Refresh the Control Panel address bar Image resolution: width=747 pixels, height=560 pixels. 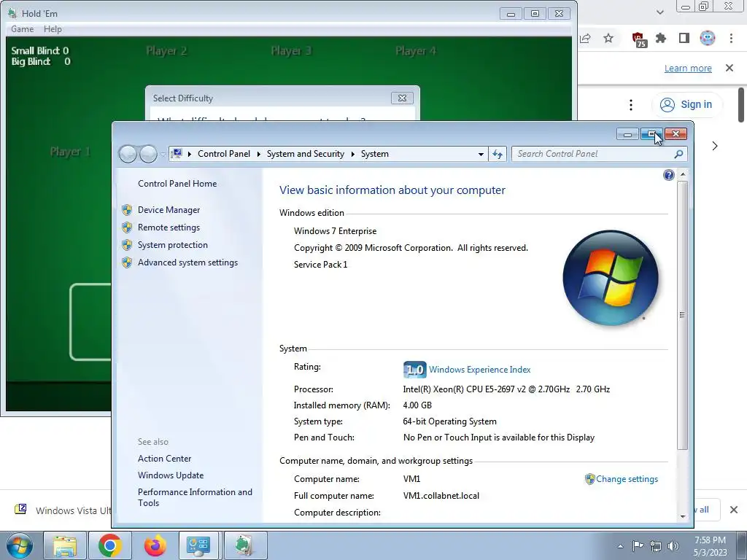pyautogui.click(x=498, y=154)
